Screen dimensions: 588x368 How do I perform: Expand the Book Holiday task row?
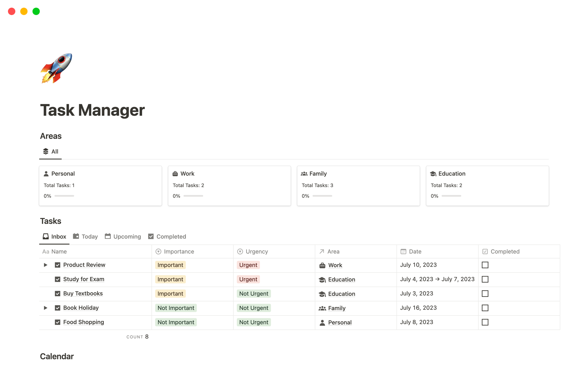[x=45, y=308]
